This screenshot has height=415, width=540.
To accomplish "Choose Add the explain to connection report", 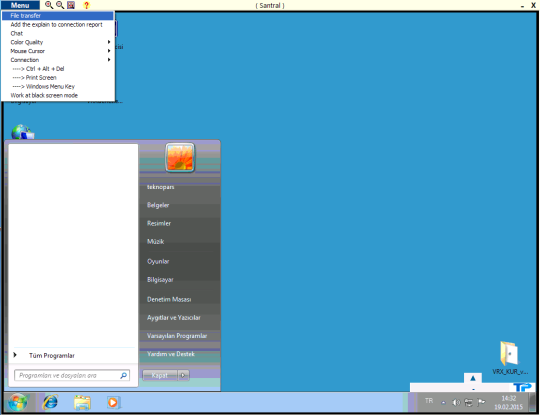I will (x=58, y=24).
